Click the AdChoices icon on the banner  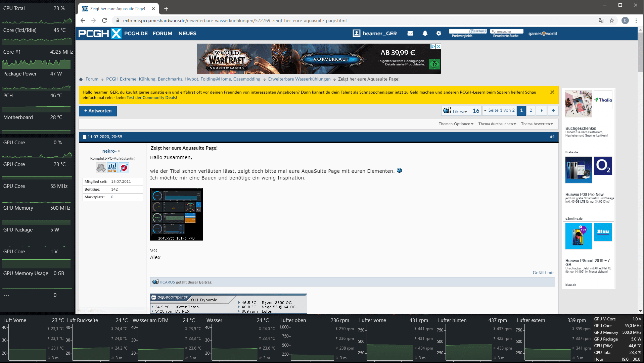[433, 47]
